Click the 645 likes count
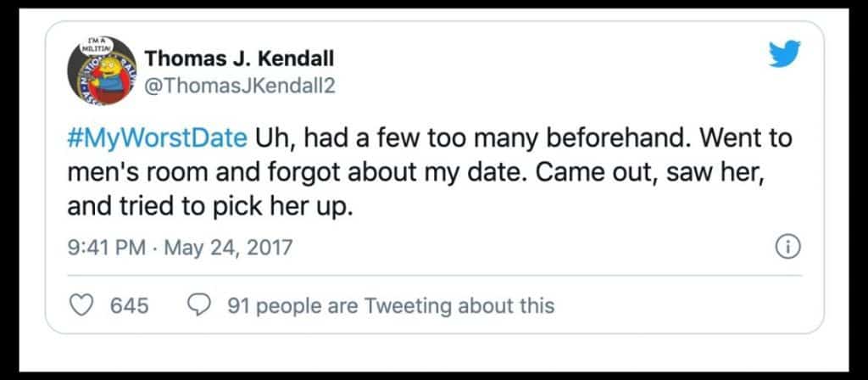This screenshot has width=868, height=380. [130, 305]
